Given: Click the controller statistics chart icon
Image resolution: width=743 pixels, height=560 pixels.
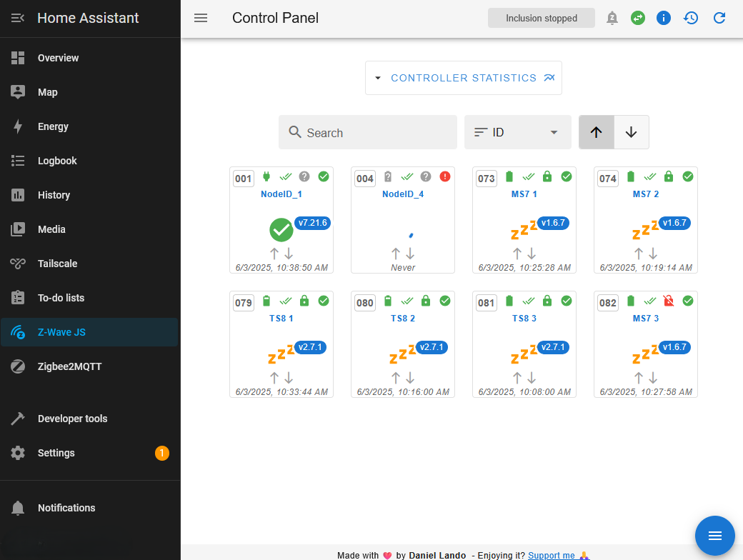Looking at the screenshot, I should click(549, 78).
